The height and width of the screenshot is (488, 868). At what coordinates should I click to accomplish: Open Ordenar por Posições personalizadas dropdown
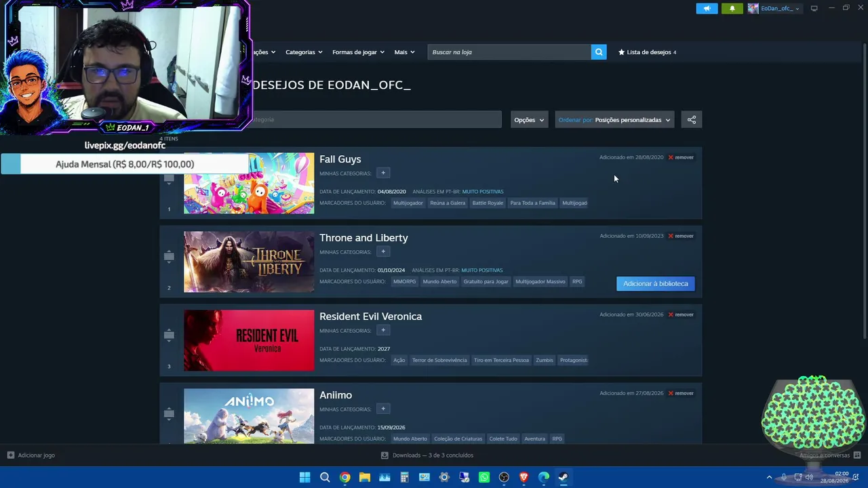614,120
